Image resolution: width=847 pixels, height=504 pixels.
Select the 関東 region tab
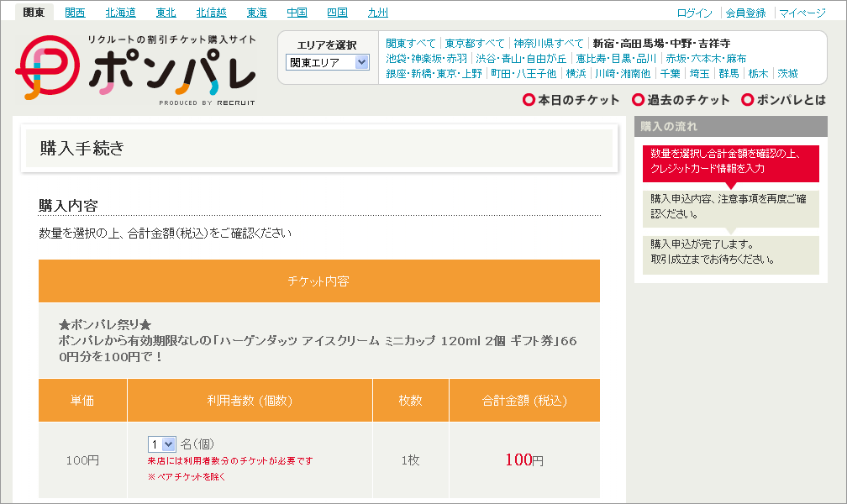(34, 13)
